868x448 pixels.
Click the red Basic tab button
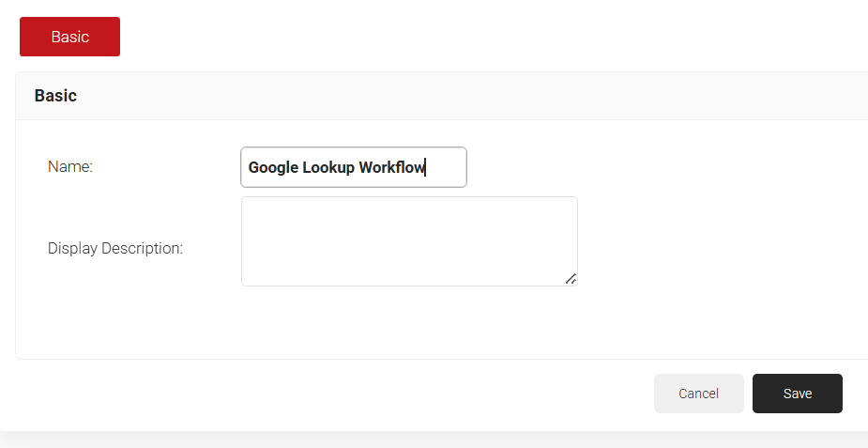pyautogui.click(x=69, y=37)
